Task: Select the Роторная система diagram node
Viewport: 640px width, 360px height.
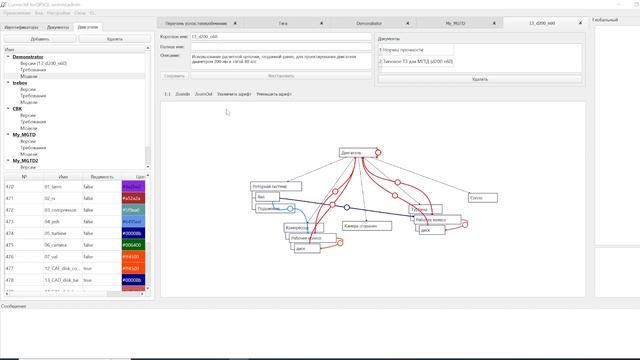Action: point(276,186)
